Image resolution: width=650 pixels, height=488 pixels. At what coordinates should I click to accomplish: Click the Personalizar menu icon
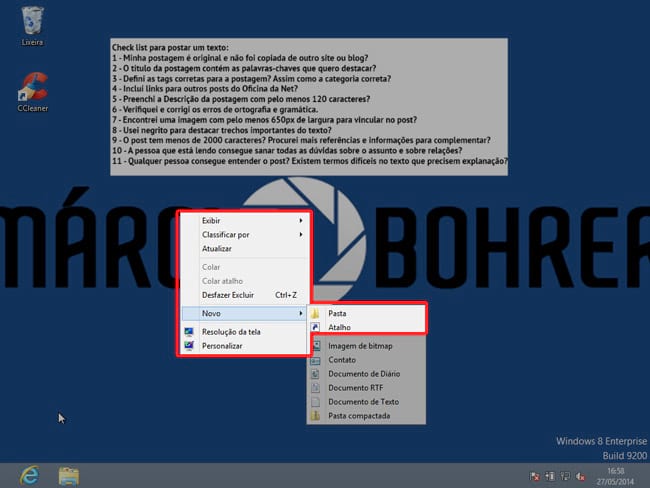coord(189,346)
